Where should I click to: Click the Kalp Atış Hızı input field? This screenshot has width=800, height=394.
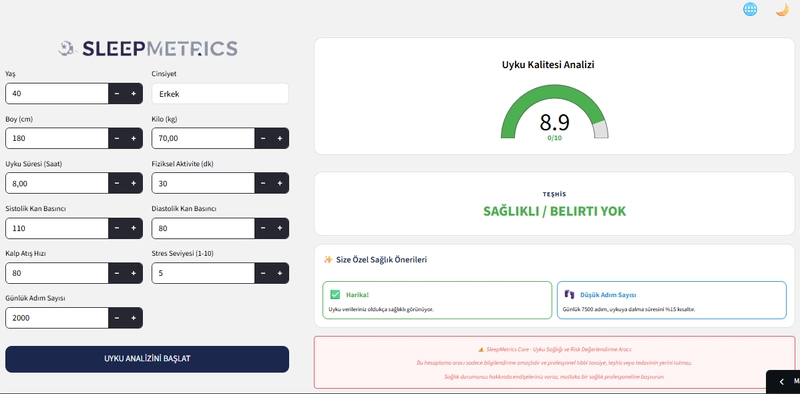click(x=57, y=273)
